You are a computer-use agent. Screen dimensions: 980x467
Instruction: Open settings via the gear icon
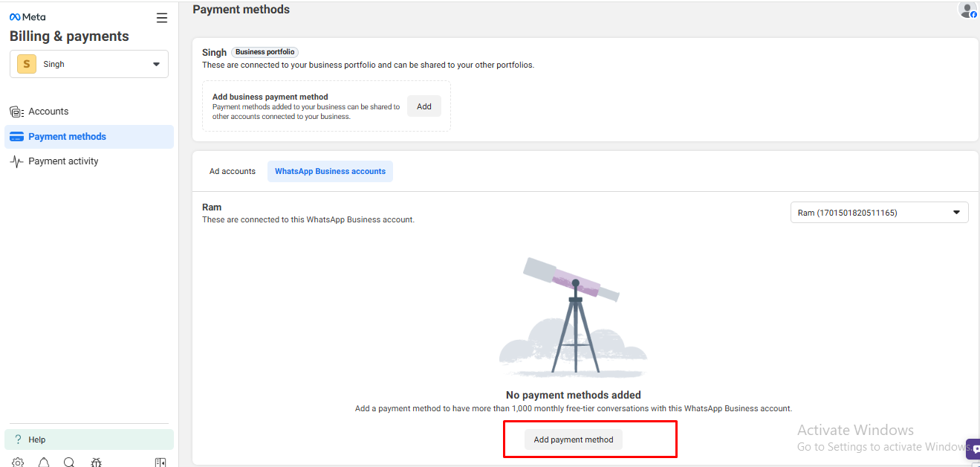[x=18, y=462]
